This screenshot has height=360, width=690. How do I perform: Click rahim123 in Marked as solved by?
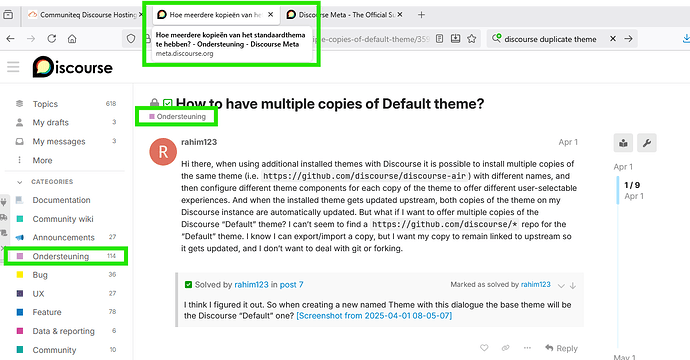pos(536,285)
